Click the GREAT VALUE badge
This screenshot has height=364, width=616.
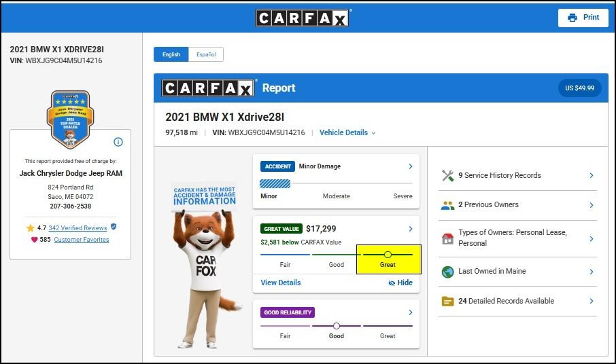[281, 229]
